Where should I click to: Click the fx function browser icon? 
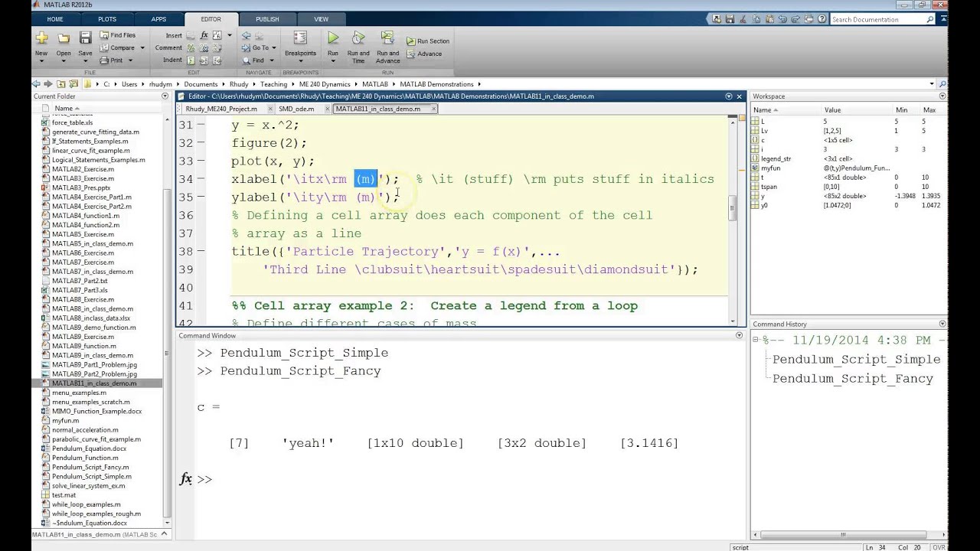[x=186, y=479]
